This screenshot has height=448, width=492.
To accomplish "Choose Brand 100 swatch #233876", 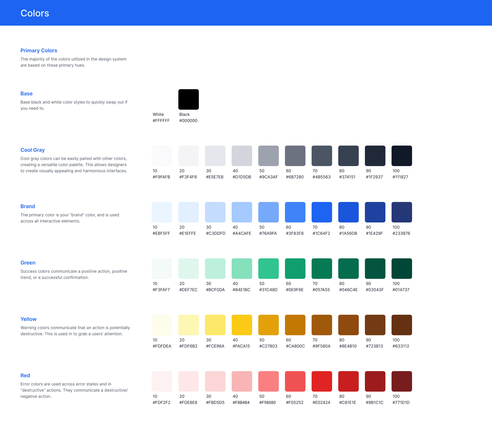I will [402, 212].
